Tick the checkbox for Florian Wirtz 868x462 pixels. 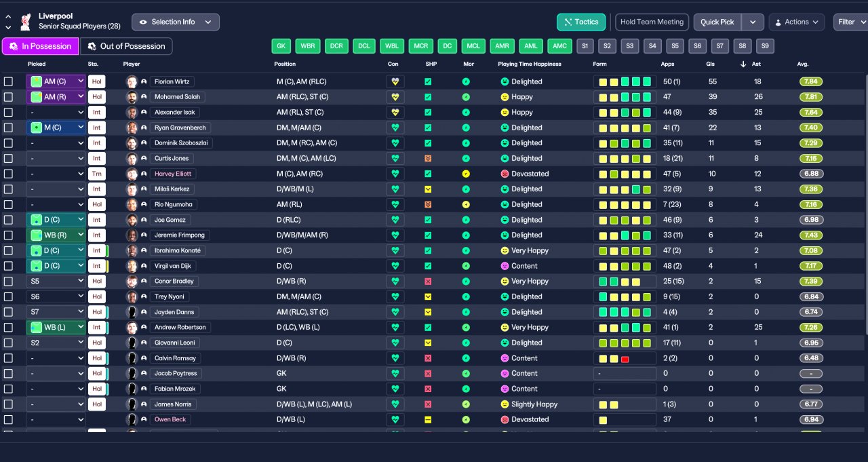coord(8,81)
